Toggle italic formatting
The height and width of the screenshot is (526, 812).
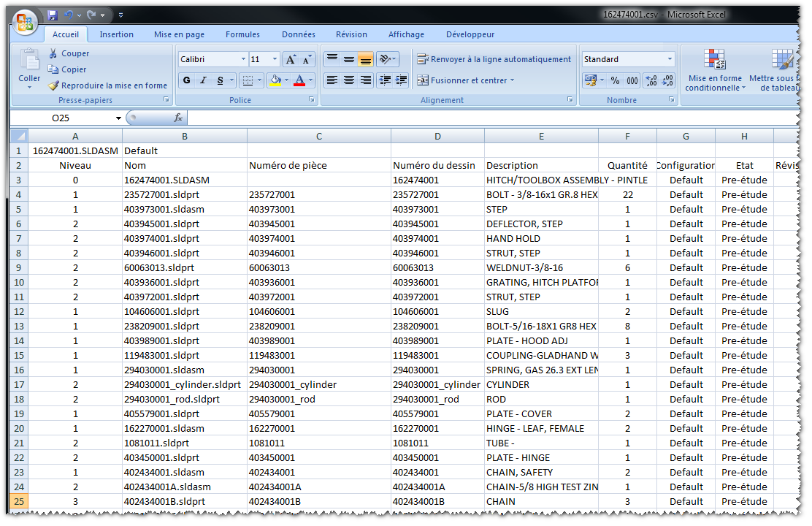click(x=204, y=80)
